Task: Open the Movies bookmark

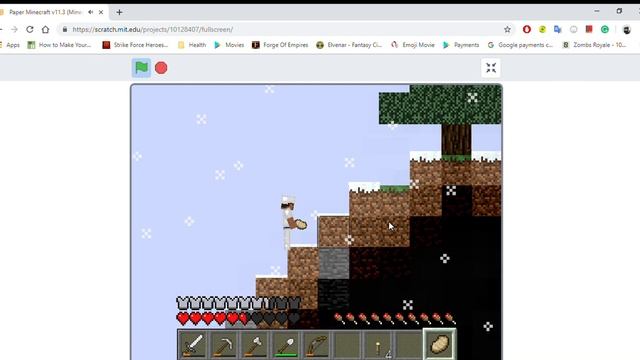Action: pos(229,45)
